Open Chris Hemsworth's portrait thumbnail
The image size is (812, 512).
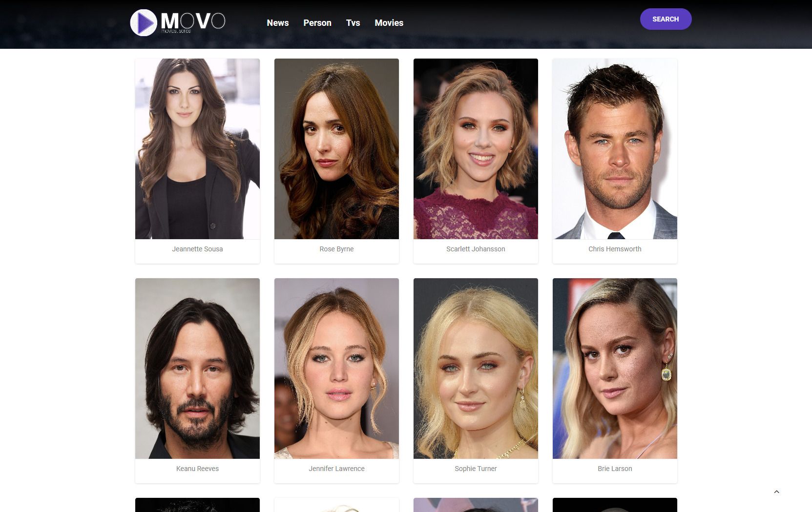[x=615, y=149]
